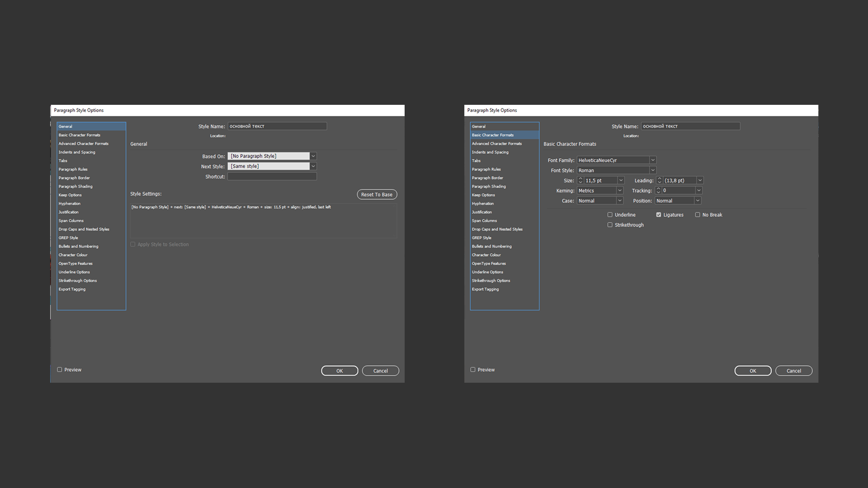Enable the No Break checkbox
The image size is (868, 488).
tap(698, 215)
